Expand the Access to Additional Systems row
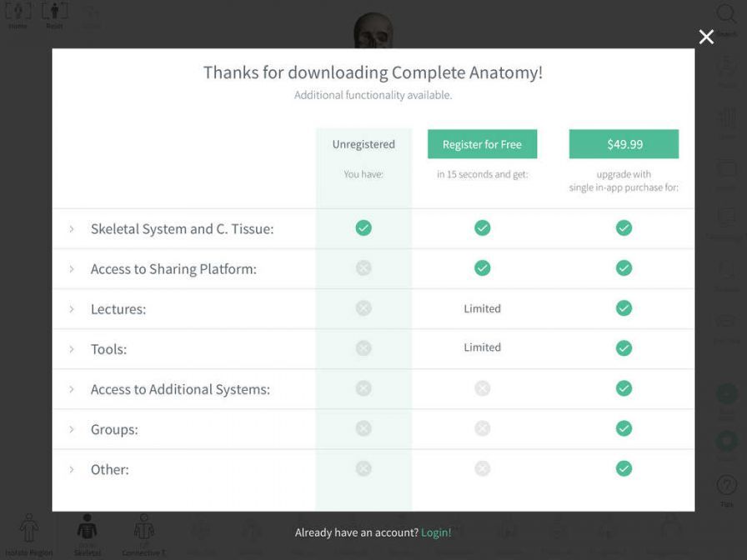The width and height of the screenshot is (747, 560). [x=72, y=389]
